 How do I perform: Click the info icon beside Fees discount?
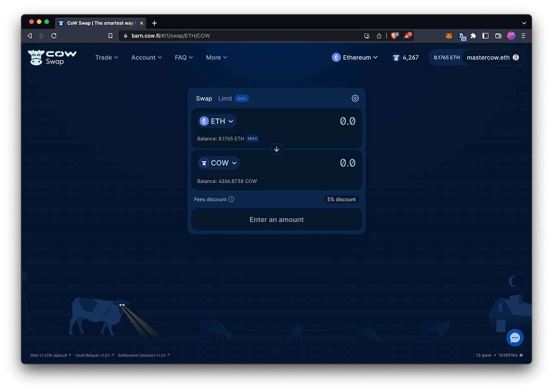(231, 199)
